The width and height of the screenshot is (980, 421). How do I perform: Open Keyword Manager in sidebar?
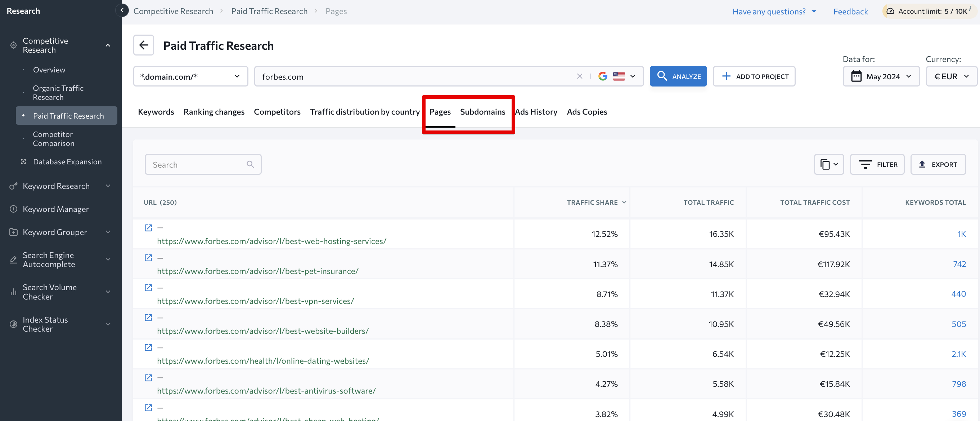[55, 209]
